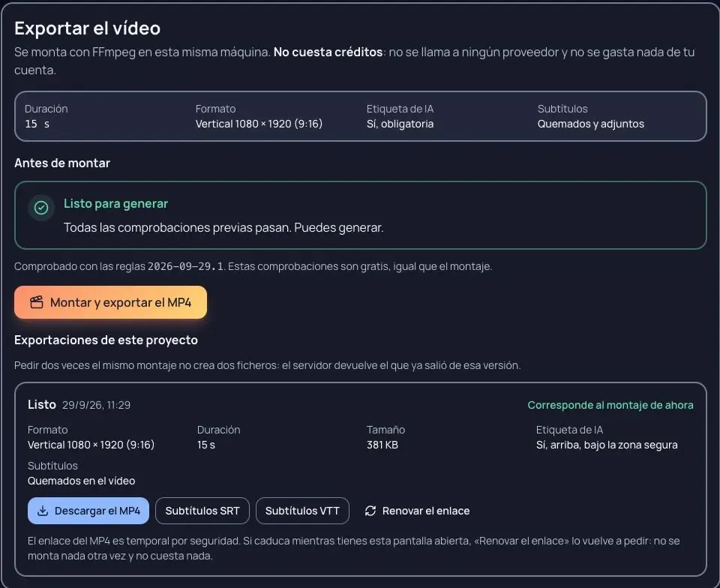
Task: Select the rules version 2026-09-29.1
Action: (x=185, y=266)
